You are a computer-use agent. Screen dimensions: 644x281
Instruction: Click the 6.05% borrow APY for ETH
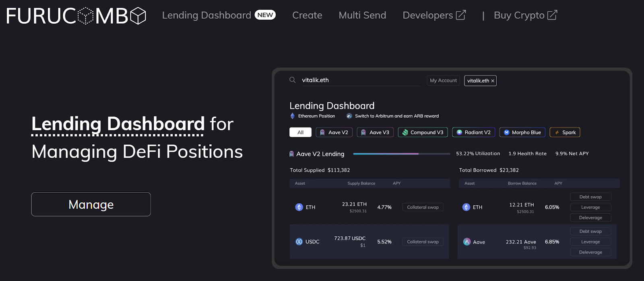click(552, 207)
